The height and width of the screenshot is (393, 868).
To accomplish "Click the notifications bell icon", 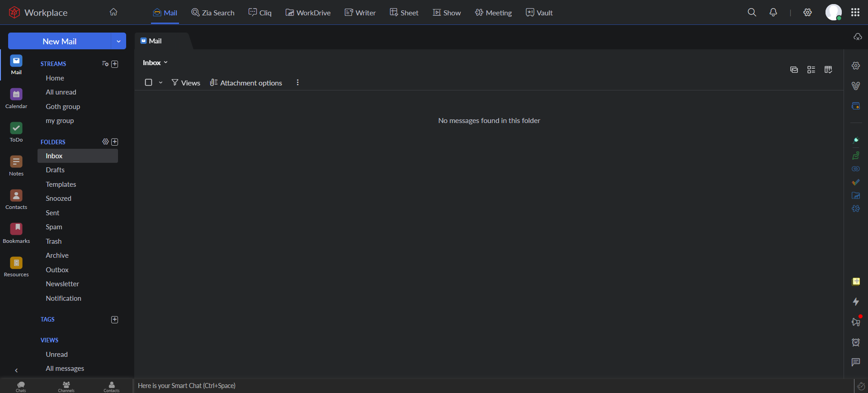I will pos(773,13).
